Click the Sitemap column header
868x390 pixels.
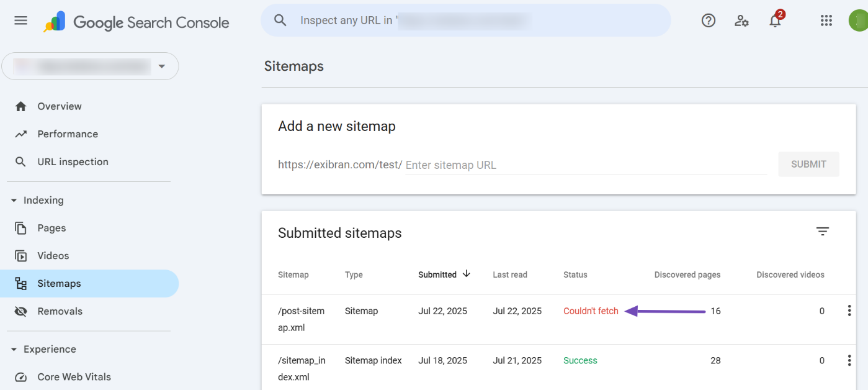click(x=293, y=274)
